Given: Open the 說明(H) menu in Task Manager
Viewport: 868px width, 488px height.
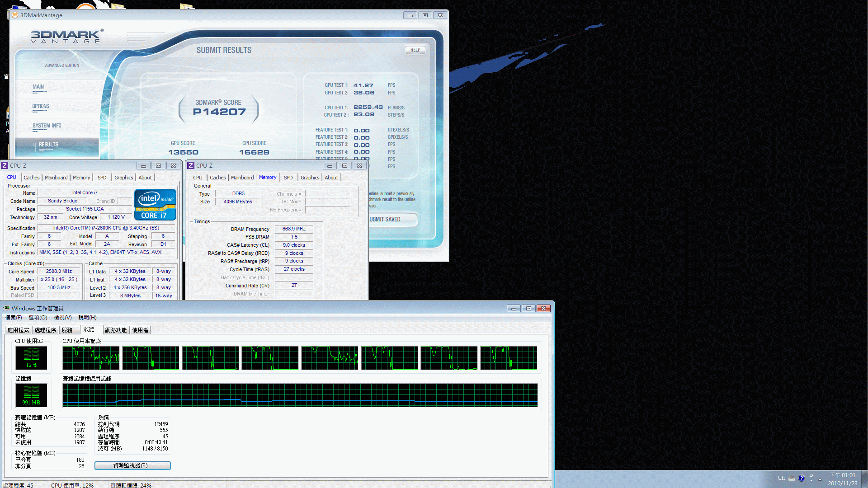Looking at the screenshot, I should point(87,318).
